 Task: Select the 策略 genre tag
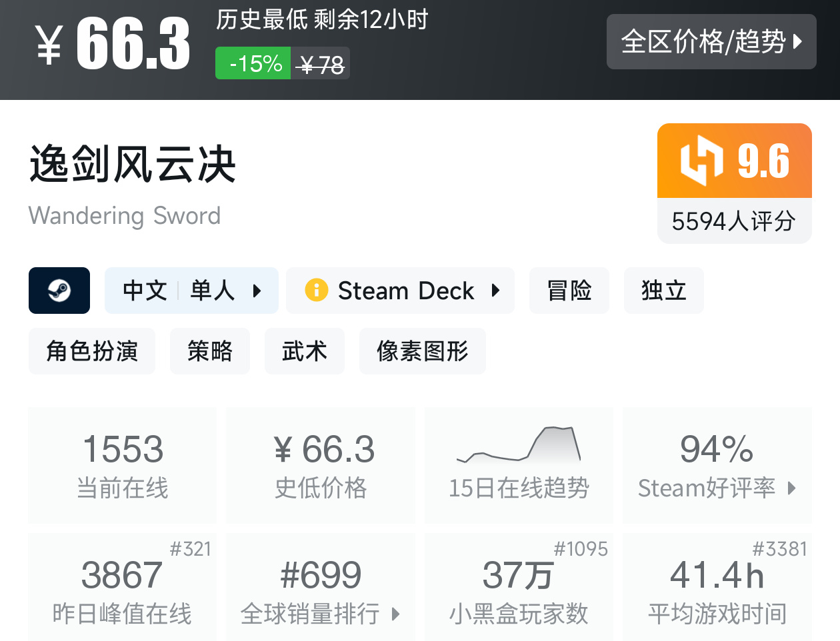(x=210, y=351)
